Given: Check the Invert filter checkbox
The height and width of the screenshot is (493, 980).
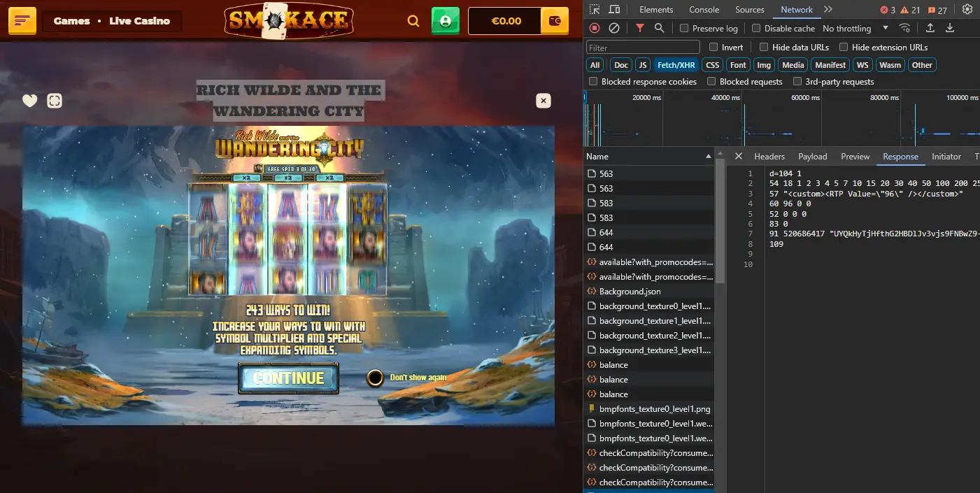Looking at the screenshot, I should click(x=713, y=48).
